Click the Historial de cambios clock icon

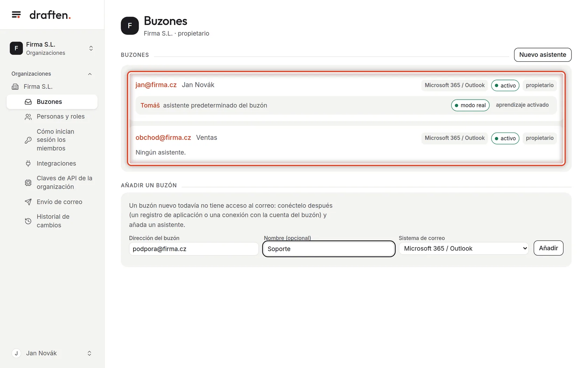tap(28, 221)
